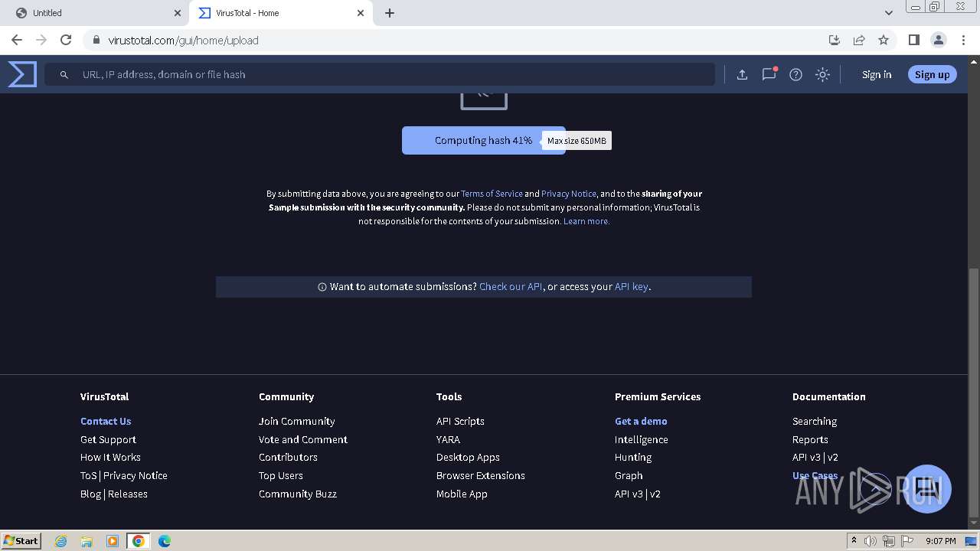Open the help question mark icon
This screenshot has height=551, width=980.
[795, 74]
